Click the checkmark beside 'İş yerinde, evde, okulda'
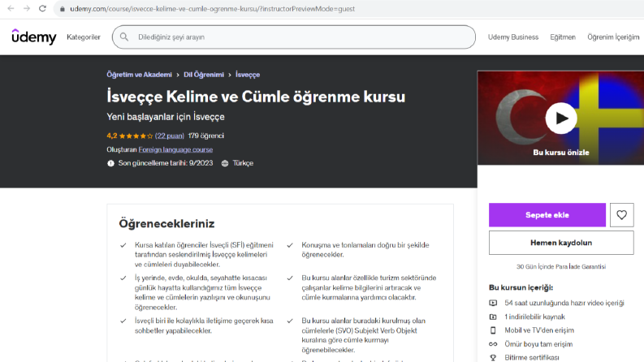This screenshot has height=362, width=644. pos(123,278)
